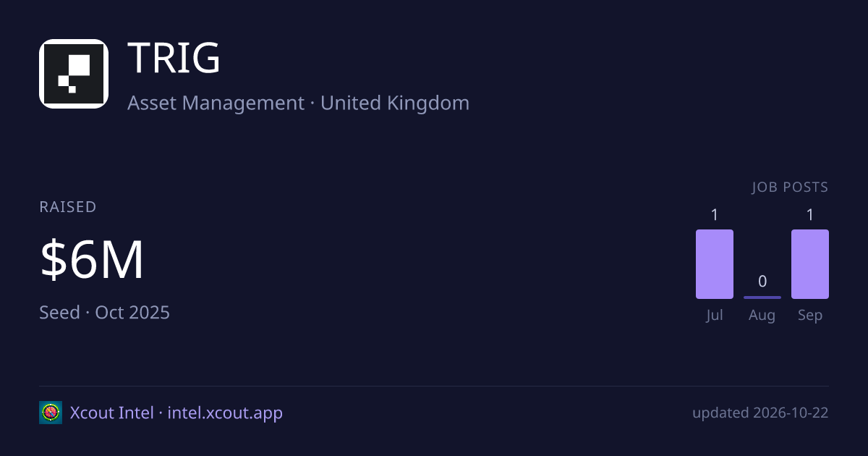Click the Seed · Oct 2025 funding detail
868x456 pixels.
[x=104, y=313]
